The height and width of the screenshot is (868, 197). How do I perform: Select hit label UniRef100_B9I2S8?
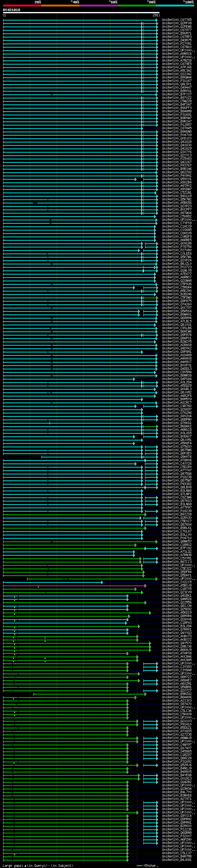click(x=177, y=515)
